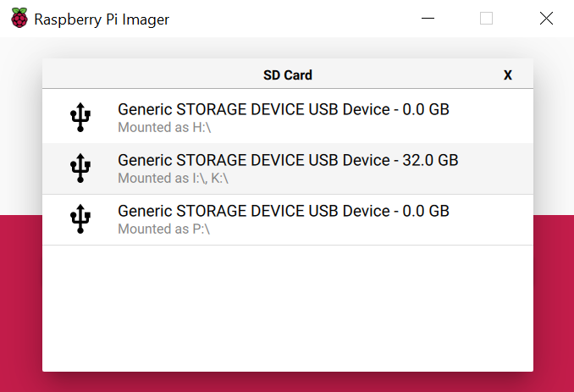Select the 32.0 GB storage device title
Viewport: 574px width, 392px height.
pos(288,160)
